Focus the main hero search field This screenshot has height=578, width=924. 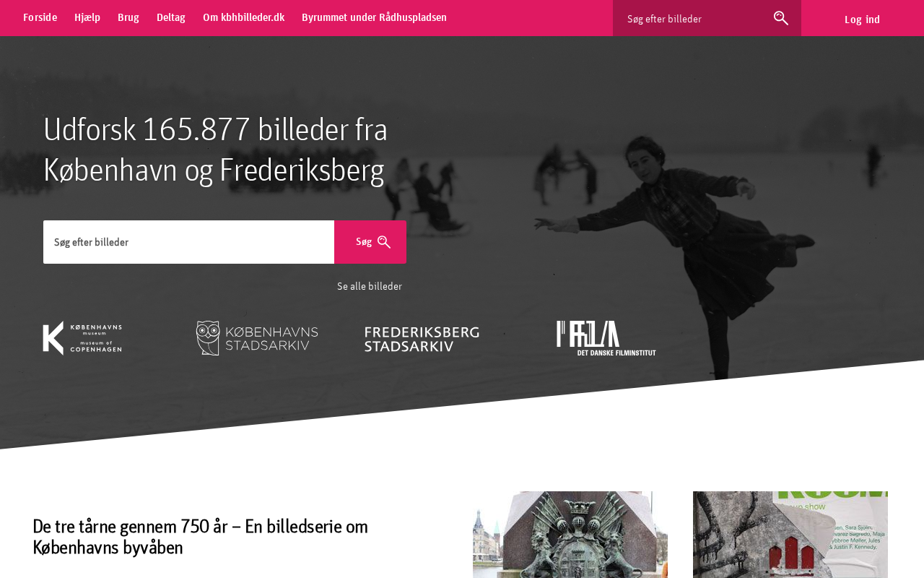188,242
